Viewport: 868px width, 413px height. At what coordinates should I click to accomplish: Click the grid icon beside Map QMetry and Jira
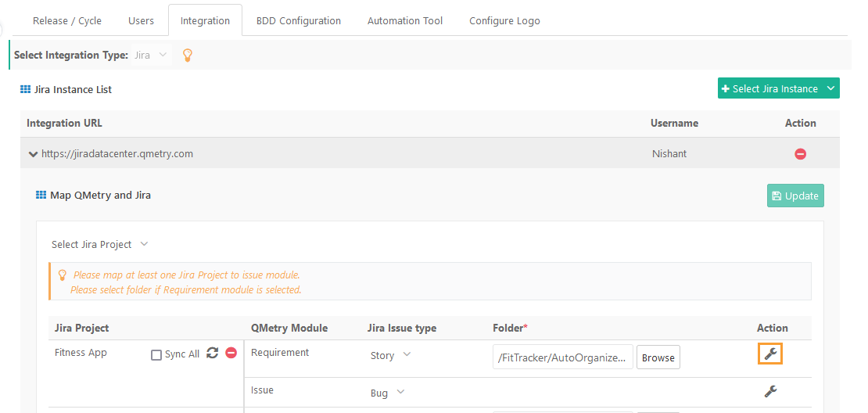41,195
